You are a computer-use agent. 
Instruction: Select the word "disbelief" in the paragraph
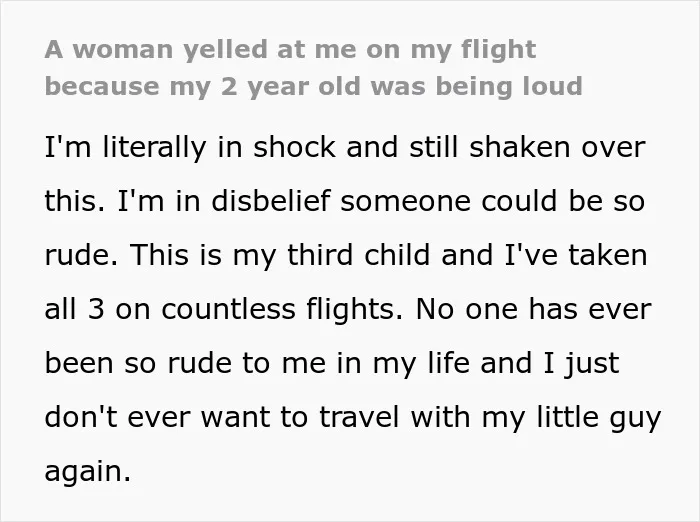coord(271,200)
